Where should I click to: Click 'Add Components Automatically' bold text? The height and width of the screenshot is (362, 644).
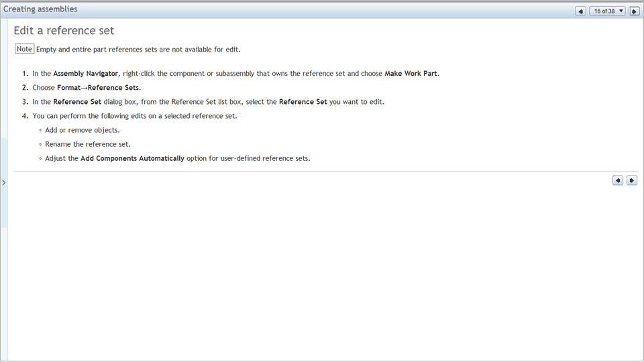[x=132, y=159]
